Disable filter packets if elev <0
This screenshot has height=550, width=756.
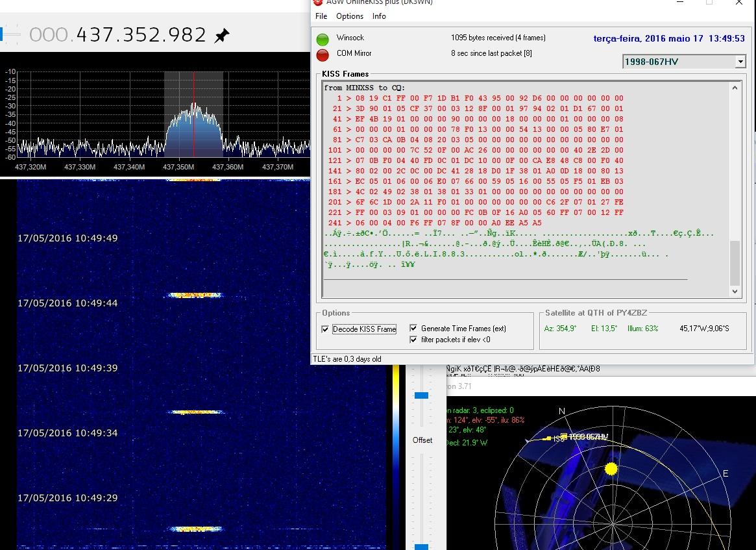pyautogui.click(x=413, y=340)
